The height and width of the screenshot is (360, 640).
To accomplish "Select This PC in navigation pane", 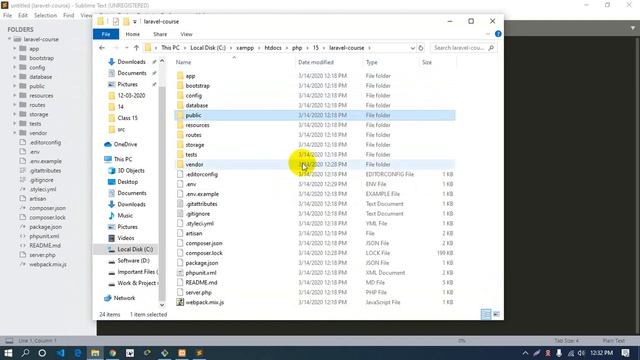I will [x=122, y=159].
